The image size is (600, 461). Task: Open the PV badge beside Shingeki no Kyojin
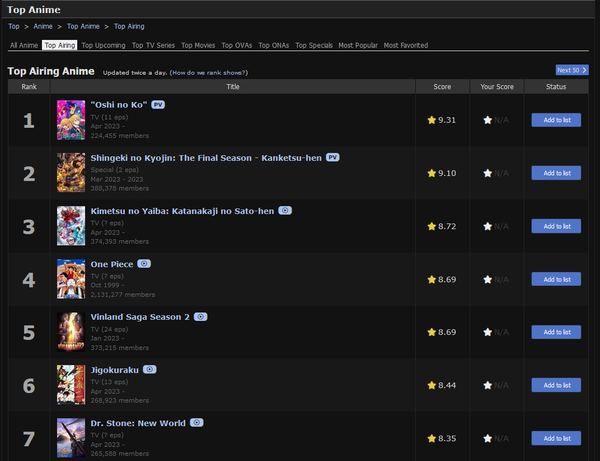[333, 157]
